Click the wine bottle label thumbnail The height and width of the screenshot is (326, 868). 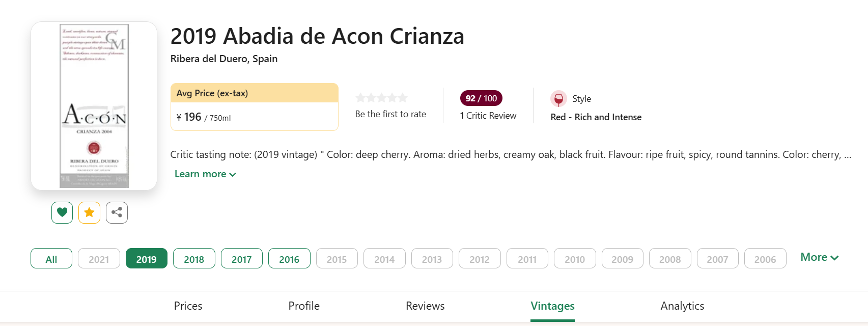tap(94, 106)
